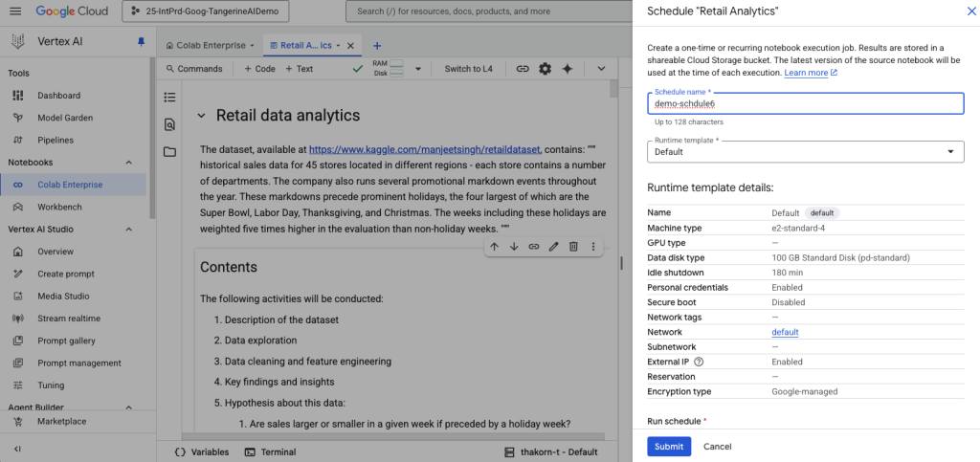980x462 pixels.
Task: Open Model Garden from sidebar
Action: click(x=65, y=118)
